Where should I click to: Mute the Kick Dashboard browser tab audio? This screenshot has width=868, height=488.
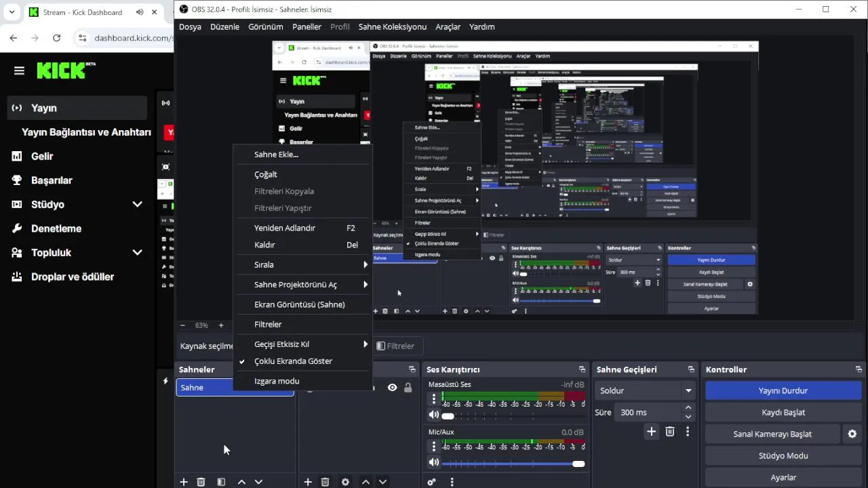(x=140, y=12)
